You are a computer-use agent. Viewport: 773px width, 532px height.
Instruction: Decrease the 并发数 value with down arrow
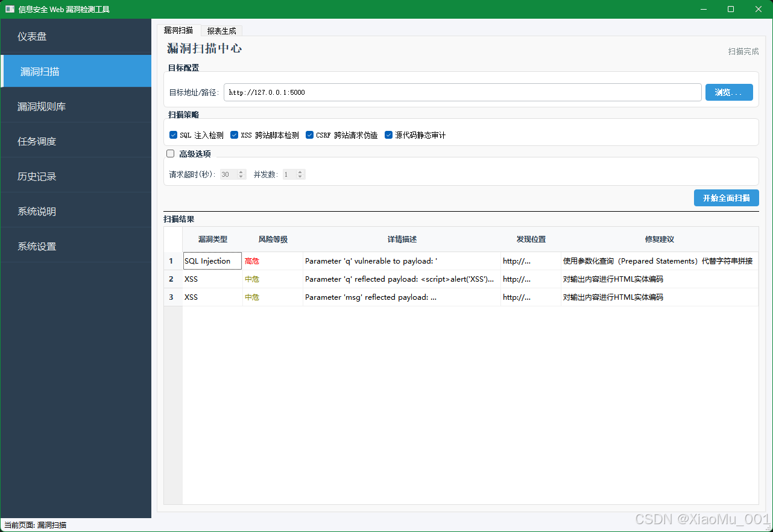pyautogui.click(x=300, y=177)
